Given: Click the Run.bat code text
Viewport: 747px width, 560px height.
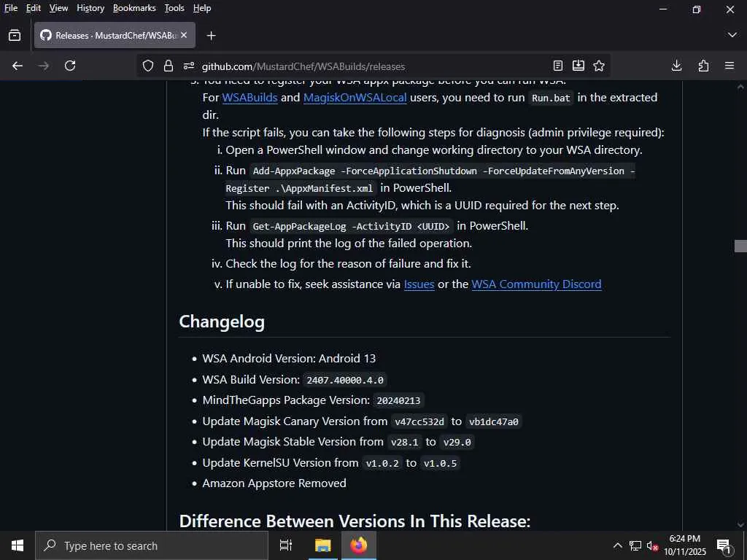Looking at the screenshot, I should coord(551,98).
